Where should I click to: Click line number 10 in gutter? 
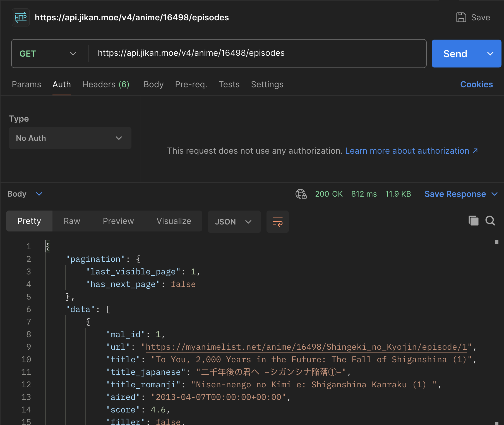[x=26, y=359]
